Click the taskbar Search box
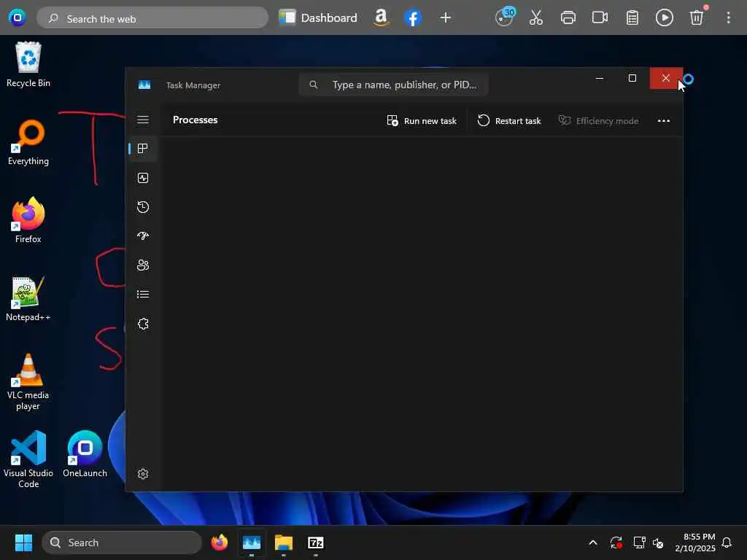Viewport: 747px width, 560px height. coord(122,542)
